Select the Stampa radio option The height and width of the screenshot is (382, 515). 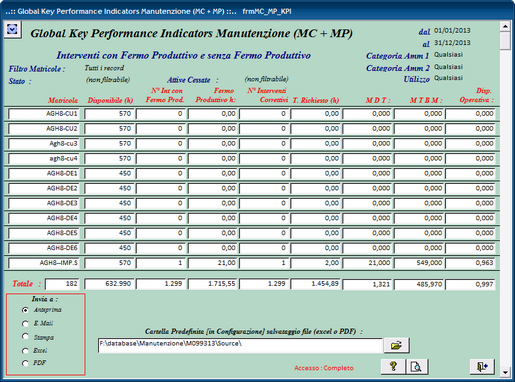coord(25,336)
